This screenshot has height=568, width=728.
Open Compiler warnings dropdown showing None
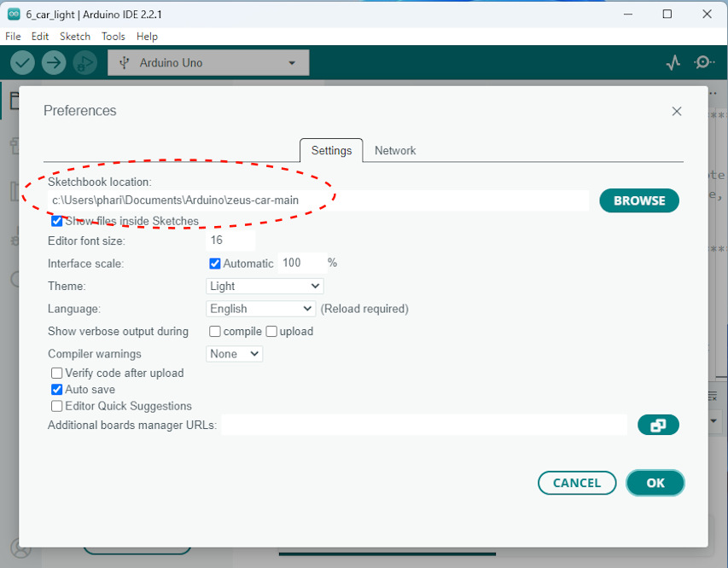click(x=234, y=354)
